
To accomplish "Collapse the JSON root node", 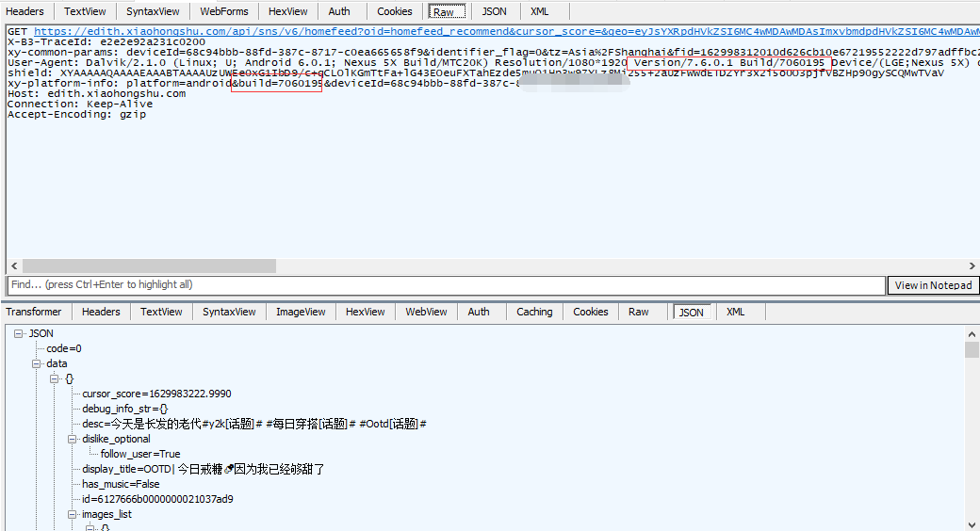I will [18, 333].
